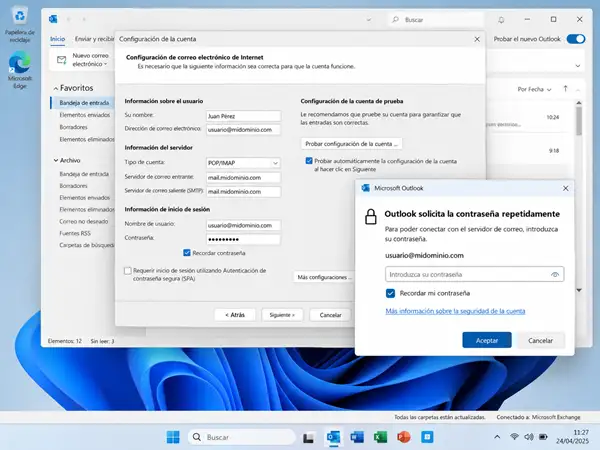Click Cancelar in password prompt
600x450 pixels.
pyautogui.click(x=540, y=340)
